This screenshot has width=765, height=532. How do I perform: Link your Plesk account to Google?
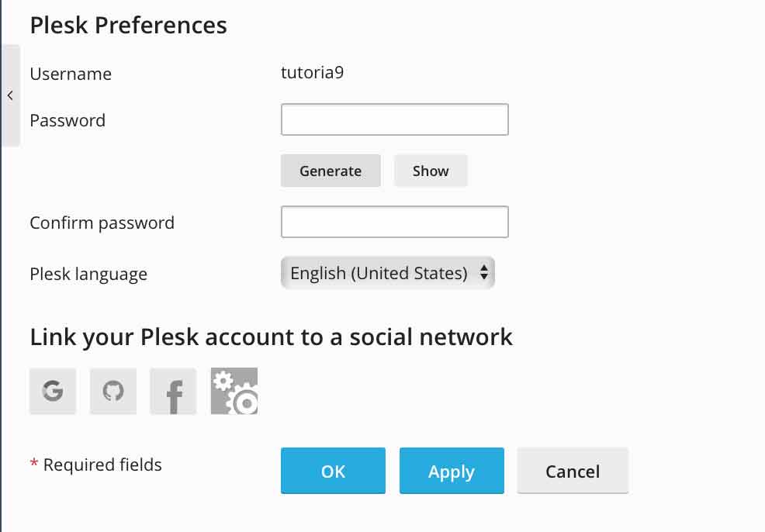point(52,391)
